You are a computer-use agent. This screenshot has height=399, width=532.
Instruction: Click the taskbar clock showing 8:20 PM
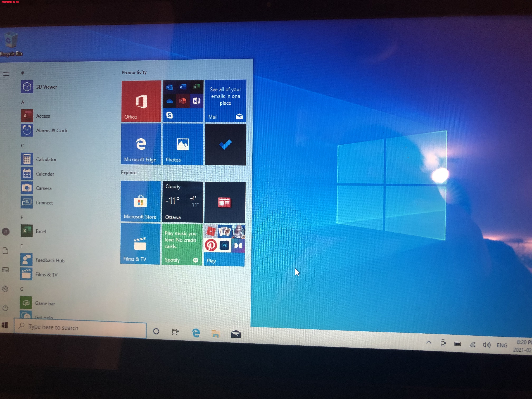[522, 346]
